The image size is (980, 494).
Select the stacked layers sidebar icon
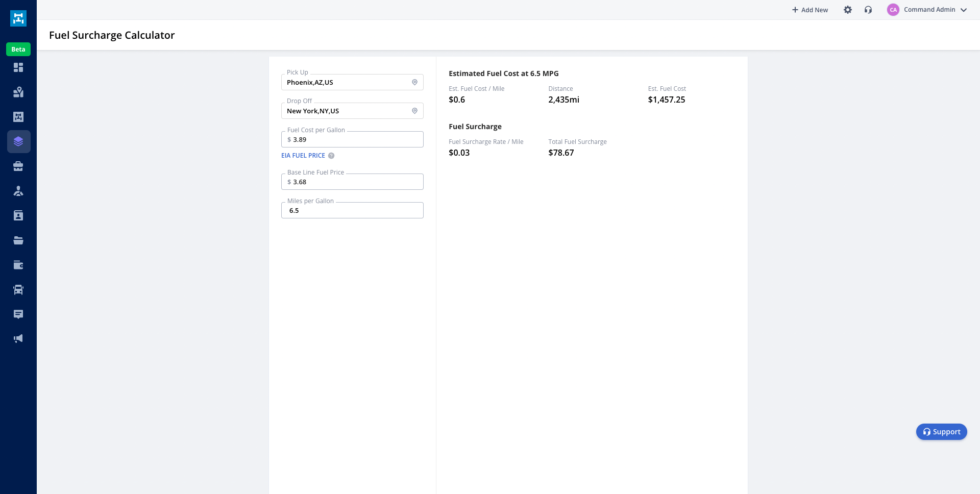pyautogui.click(x=18, y=141)
